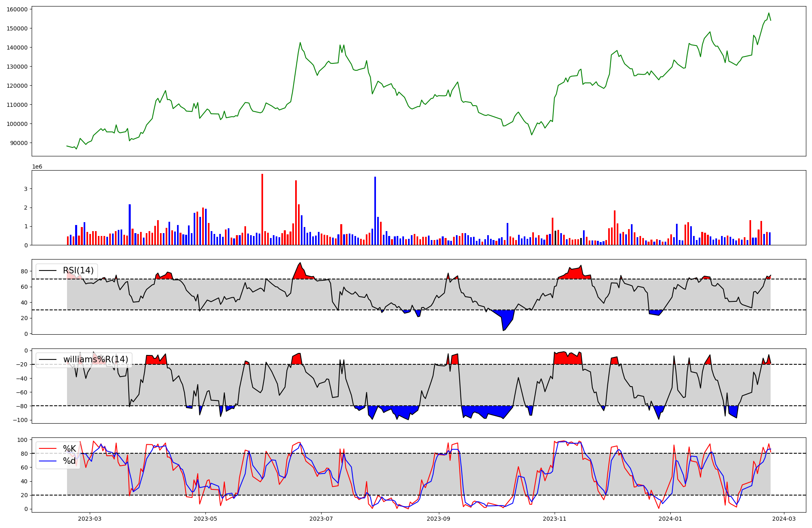Click the 1e6 volume scale label

[x=37, y=167]
